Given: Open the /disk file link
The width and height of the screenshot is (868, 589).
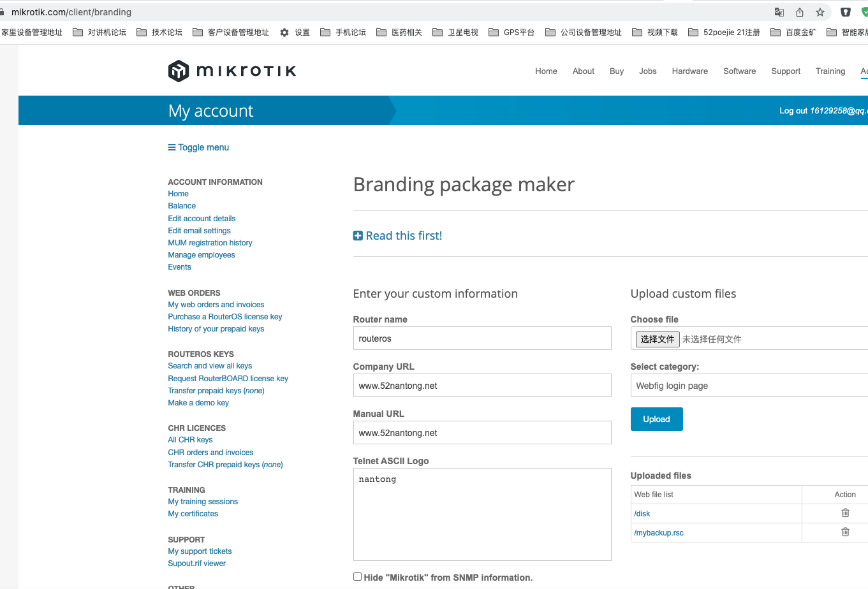Looking at the screenshot, I should [642, 514].
